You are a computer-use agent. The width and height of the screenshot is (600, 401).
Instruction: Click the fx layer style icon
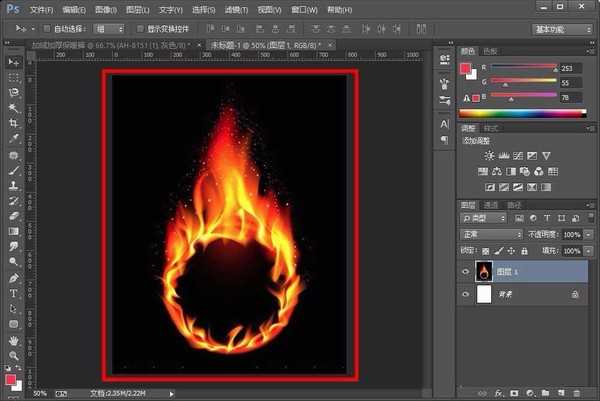[x=497, y=392]
